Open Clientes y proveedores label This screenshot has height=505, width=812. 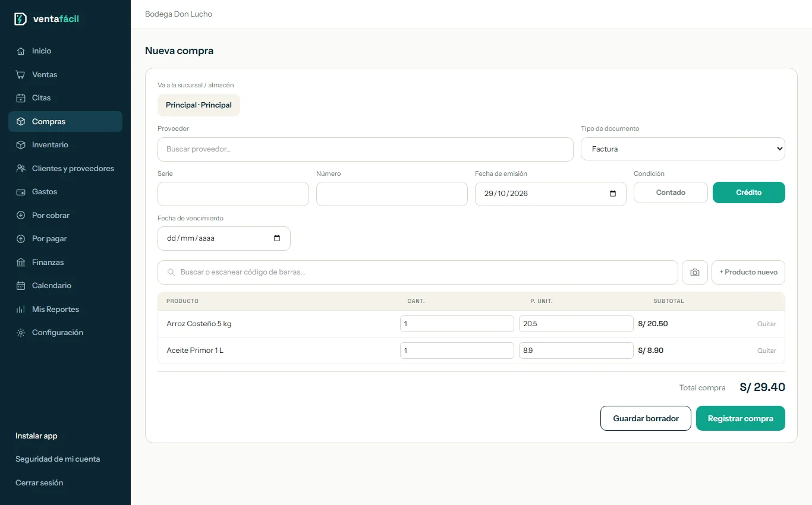coord(73,169)
